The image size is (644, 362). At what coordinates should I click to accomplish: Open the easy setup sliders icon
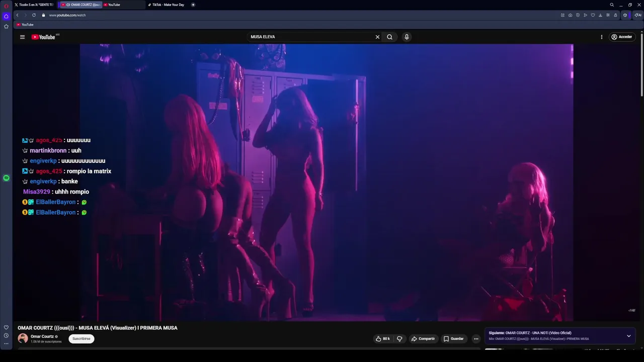[x=608, y=15]
